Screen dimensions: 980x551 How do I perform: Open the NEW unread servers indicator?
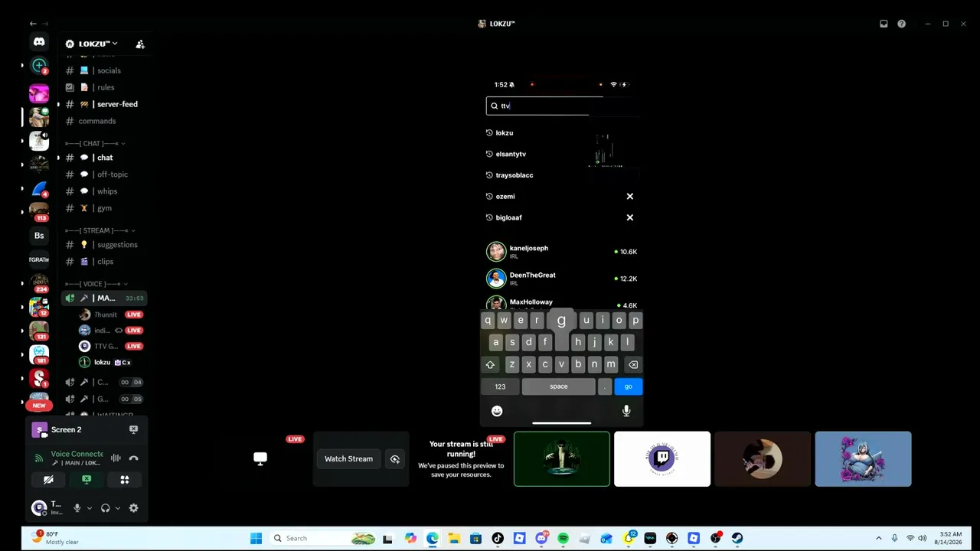[39, 406]
